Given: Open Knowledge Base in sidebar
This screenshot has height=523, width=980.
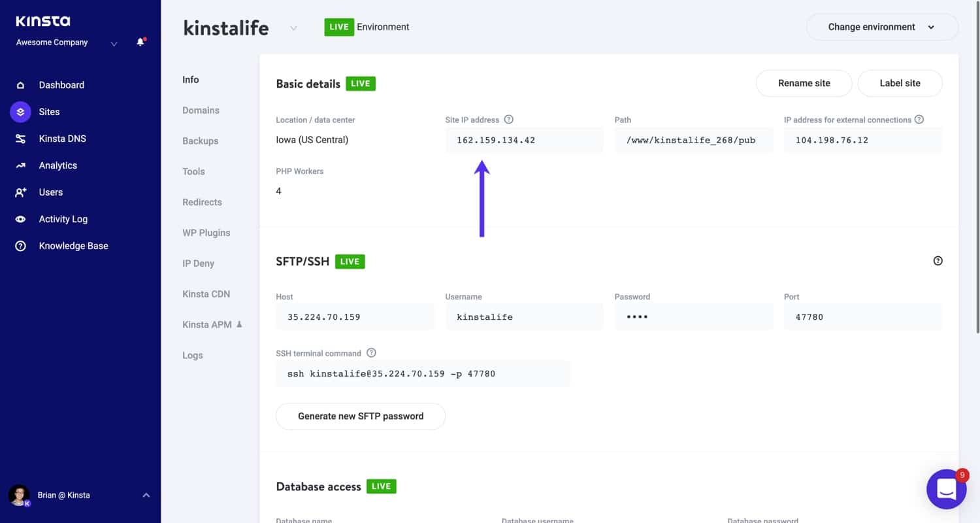Looking at the screenshot, I should pos(73,246).
